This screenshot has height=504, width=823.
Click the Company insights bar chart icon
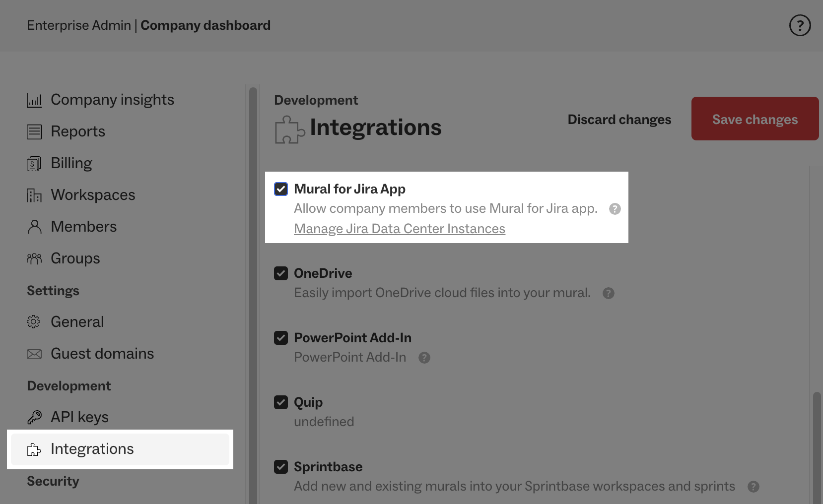34,99
